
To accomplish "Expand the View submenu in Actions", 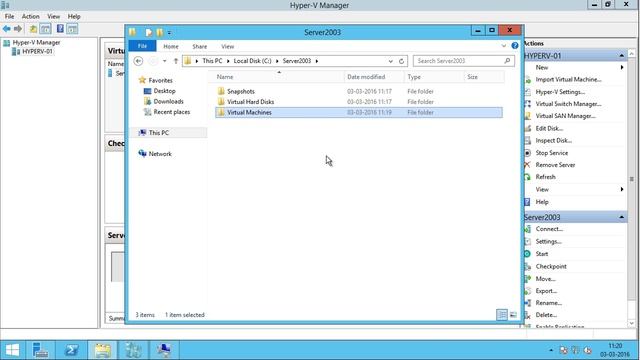I will pos(622,189).
